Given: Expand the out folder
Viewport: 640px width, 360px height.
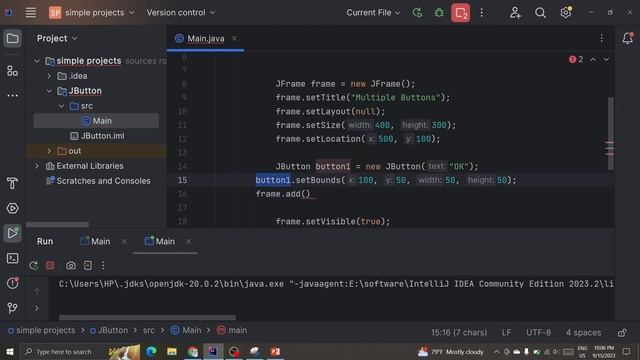Looking at the screenshot, I should [x=49, y=151].
